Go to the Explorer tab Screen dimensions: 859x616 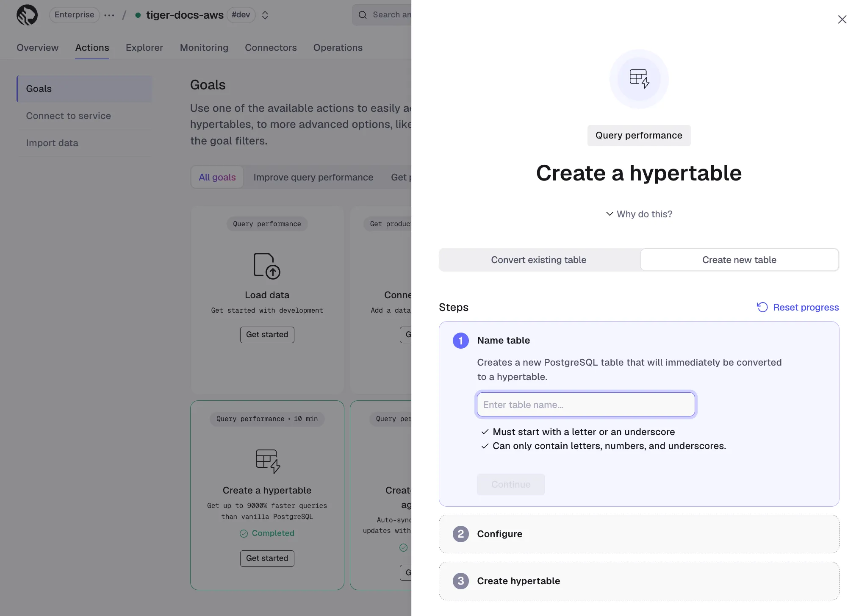[144, 47]
